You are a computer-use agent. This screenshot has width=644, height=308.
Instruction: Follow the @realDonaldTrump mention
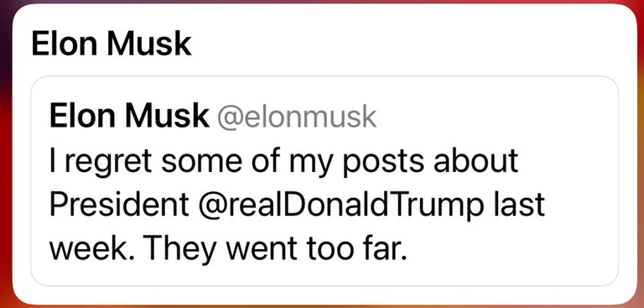341,205
